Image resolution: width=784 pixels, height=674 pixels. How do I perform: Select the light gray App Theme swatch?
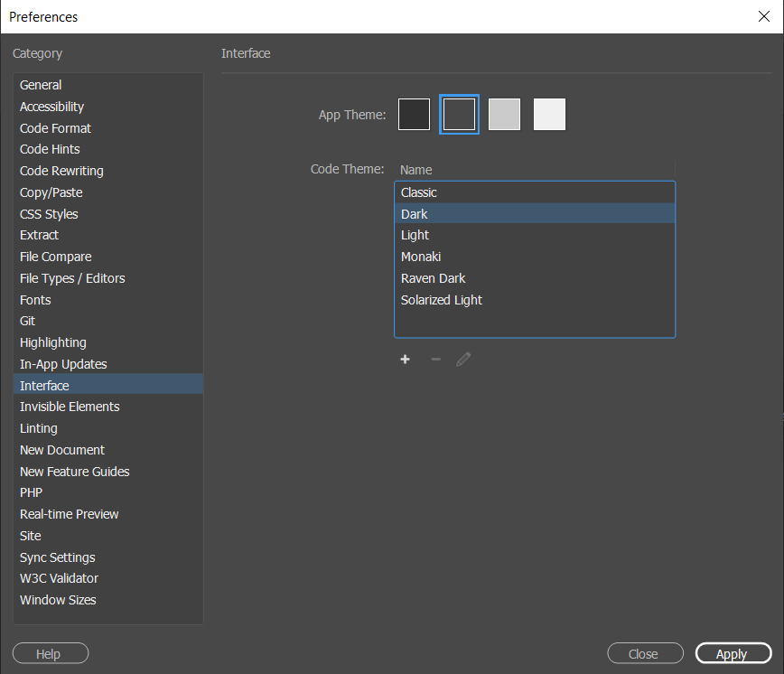(504, 114)
